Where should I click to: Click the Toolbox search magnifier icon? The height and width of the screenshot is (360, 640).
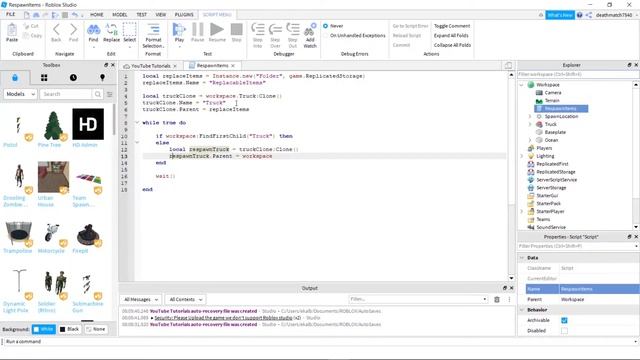(98, 94)
